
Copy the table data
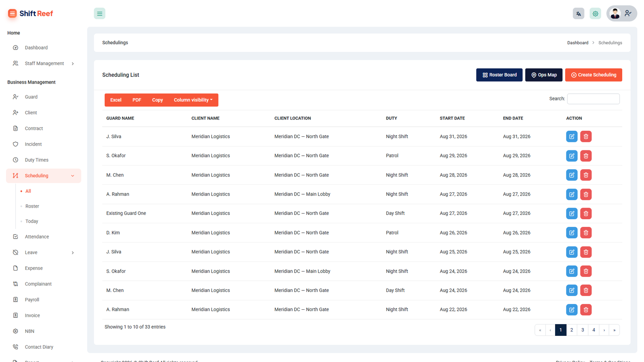click(157, 100)
